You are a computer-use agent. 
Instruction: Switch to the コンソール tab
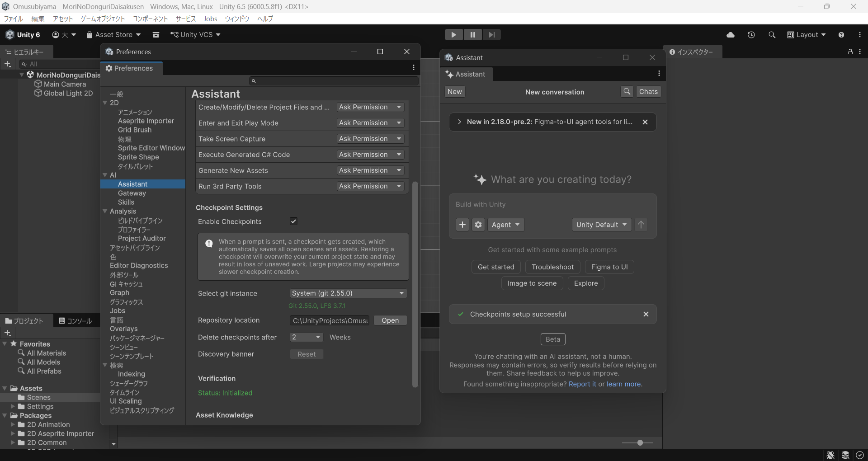pyautogui.click(x=75, y=321)
